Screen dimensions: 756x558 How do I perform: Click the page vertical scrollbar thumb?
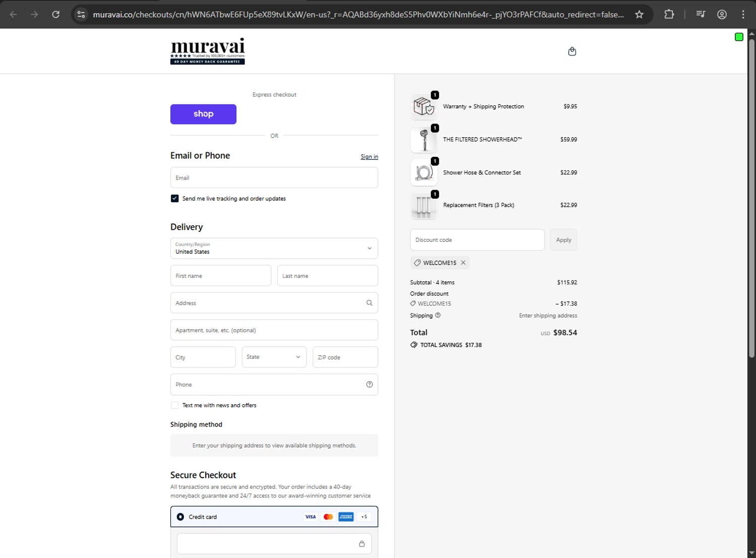click(x=751, y=198)
